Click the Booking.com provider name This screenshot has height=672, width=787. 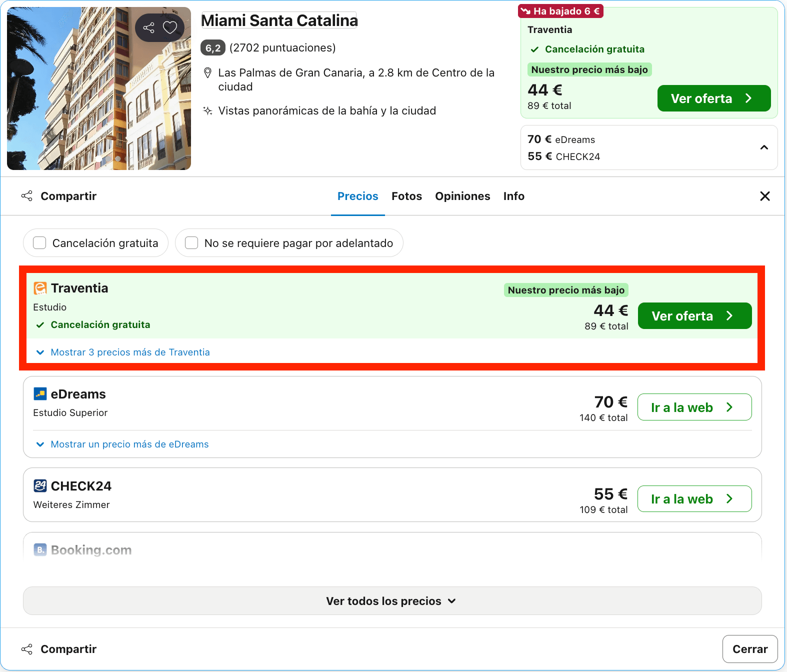point(91,550)
